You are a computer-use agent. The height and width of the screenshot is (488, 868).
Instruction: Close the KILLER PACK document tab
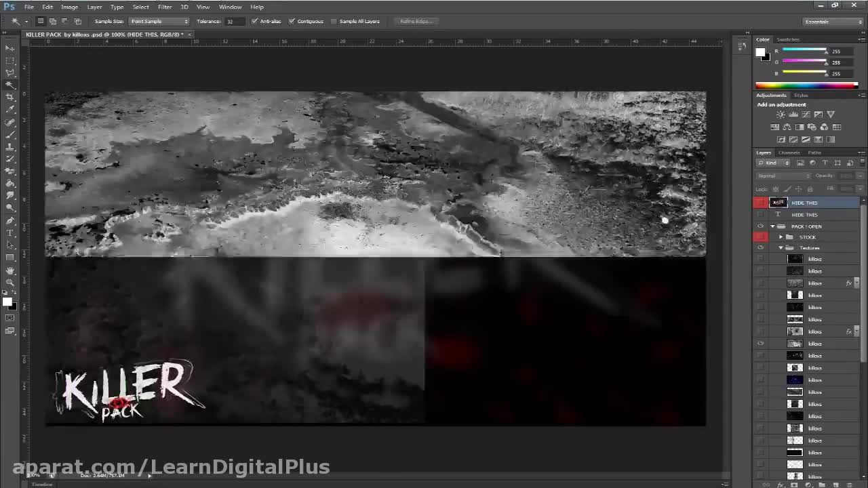[x=190, y=34]
